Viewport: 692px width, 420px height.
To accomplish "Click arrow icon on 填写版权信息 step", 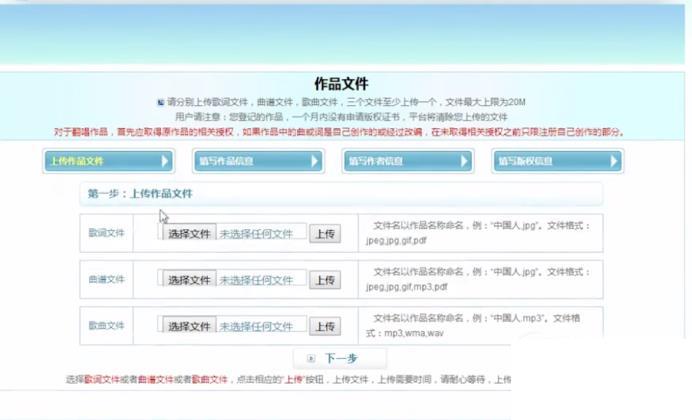I will point(614,161).
